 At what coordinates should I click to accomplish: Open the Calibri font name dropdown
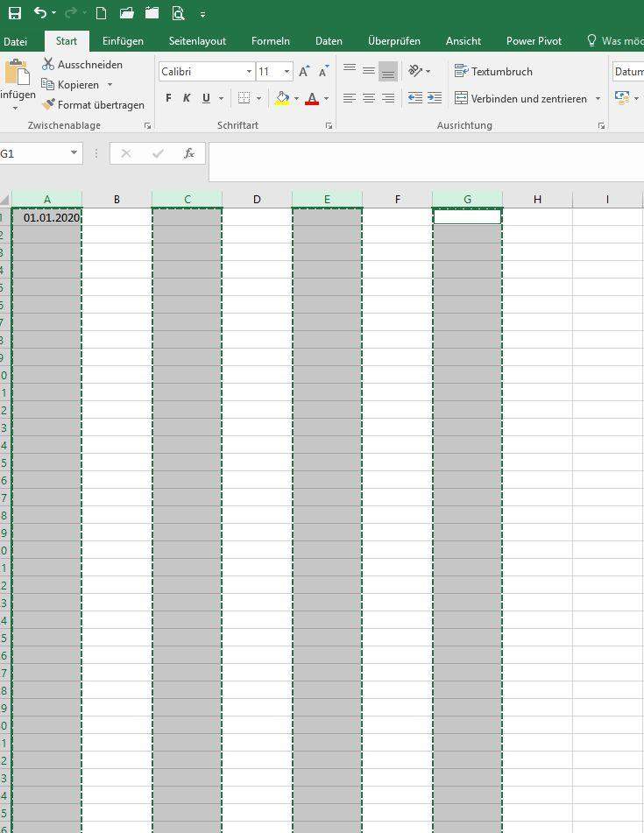click(x=249, y=72)
